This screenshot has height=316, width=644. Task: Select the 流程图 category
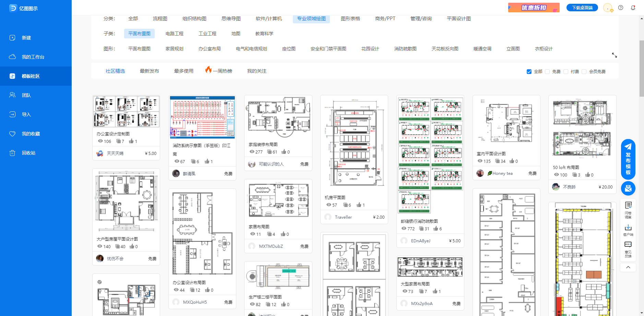coord(160,19)
